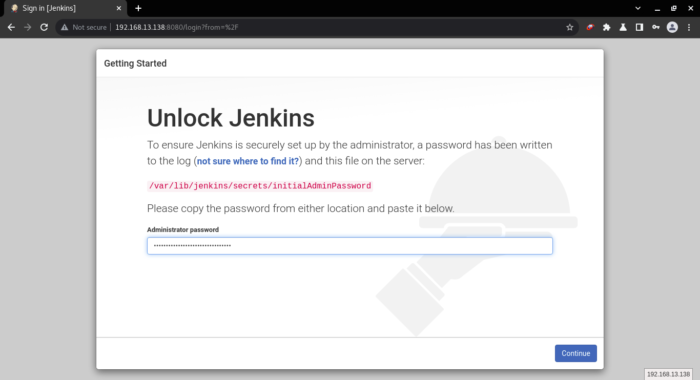Open the extensions puzzle-piece icon

pos(606,27)
